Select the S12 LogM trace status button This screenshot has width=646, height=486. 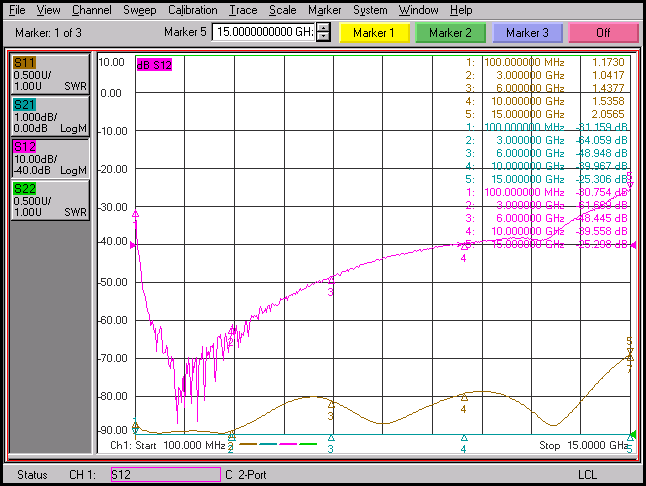tap(49, 158)
